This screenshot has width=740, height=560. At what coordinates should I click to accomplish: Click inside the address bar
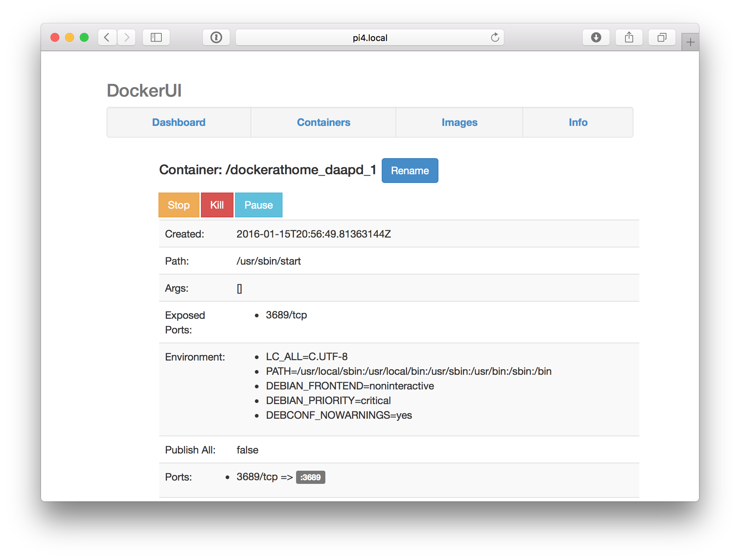[x=370, y=37]
